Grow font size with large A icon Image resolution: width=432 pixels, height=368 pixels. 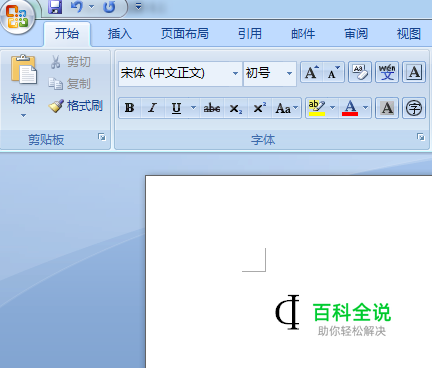pyautogui.click(x=311, y=72)
